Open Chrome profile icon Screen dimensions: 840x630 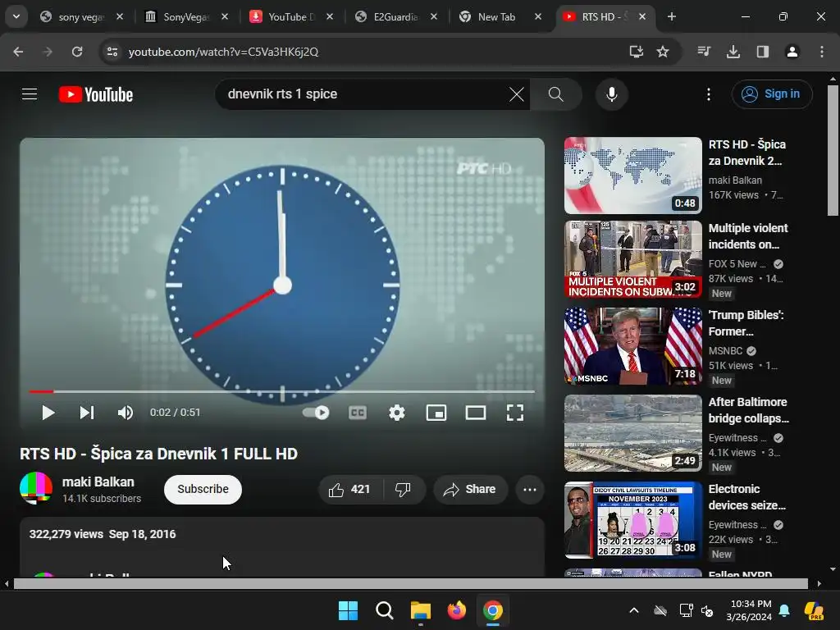(x=792, y=52)
